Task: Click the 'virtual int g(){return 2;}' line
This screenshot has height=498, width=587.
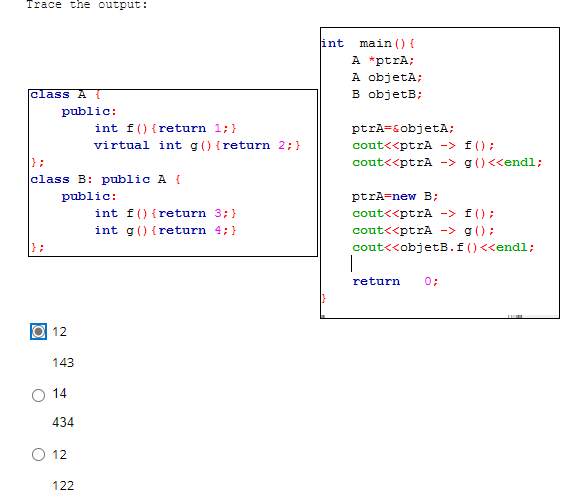Action: (x=197, y=145)
